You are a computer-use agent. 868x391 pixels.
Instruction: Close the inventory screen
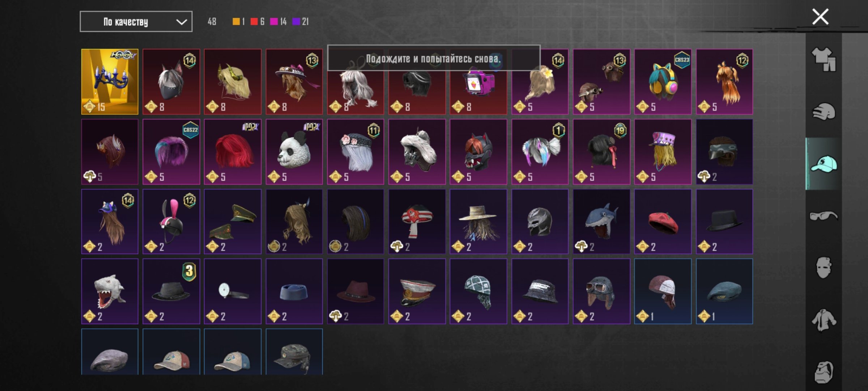[x=820, y=17]
